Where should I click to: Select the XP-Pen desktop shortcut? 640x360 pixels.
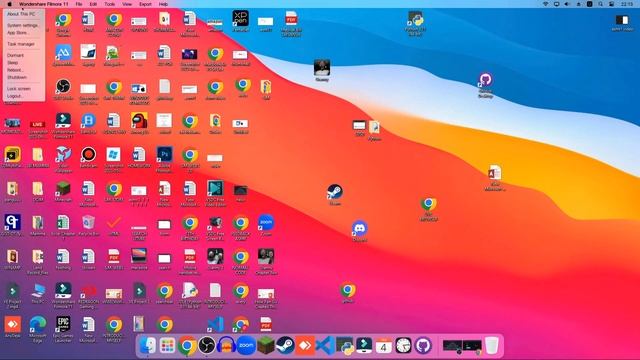pyautogui.click(x=240, y=18)
